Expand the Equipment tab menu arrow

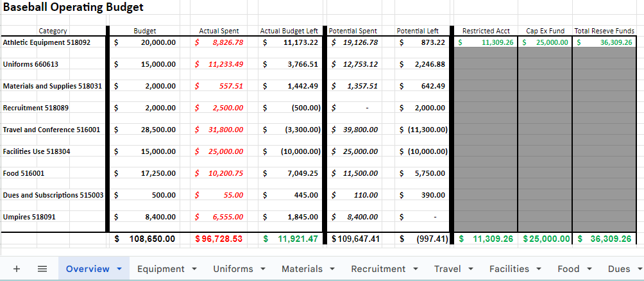point(194,269)
